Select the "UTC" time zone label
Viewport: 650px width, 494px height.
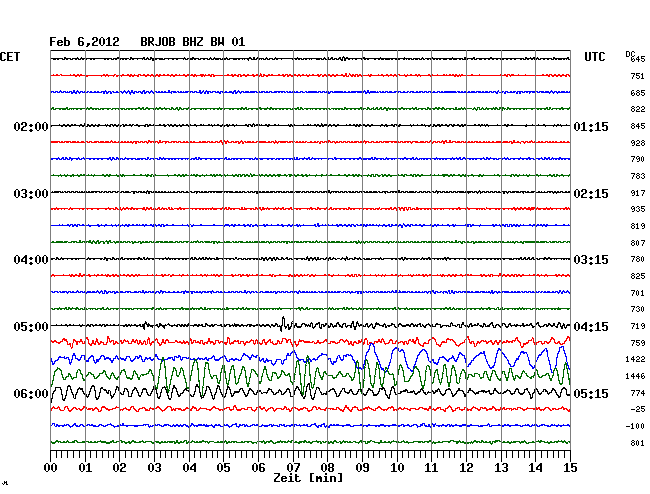[594, 57]
